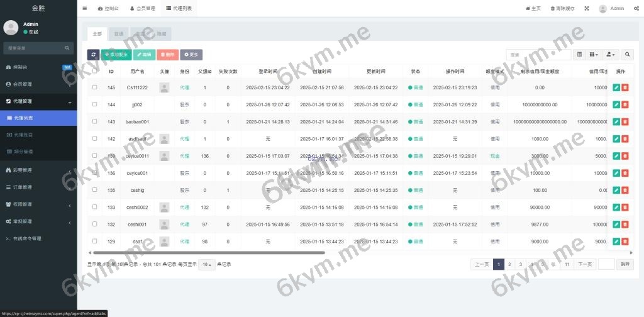Click the edit icon for user dsaf
This screenshot has width=644, height=317.
[616, 242]
